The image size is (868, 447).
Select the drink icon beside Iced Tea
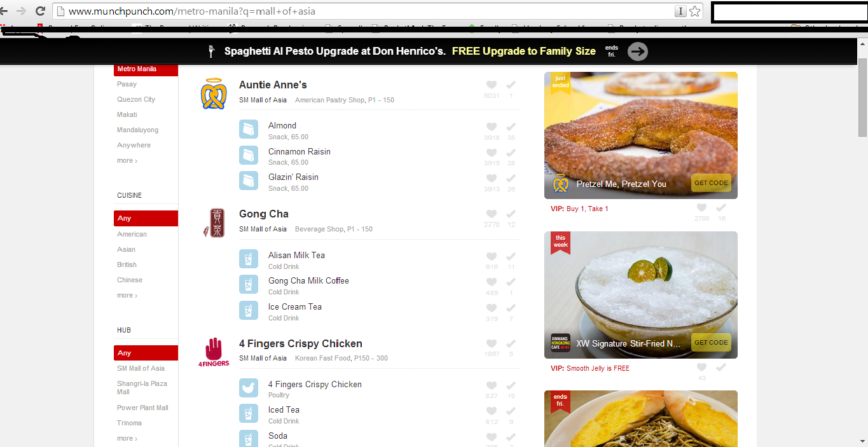[249, 414]
